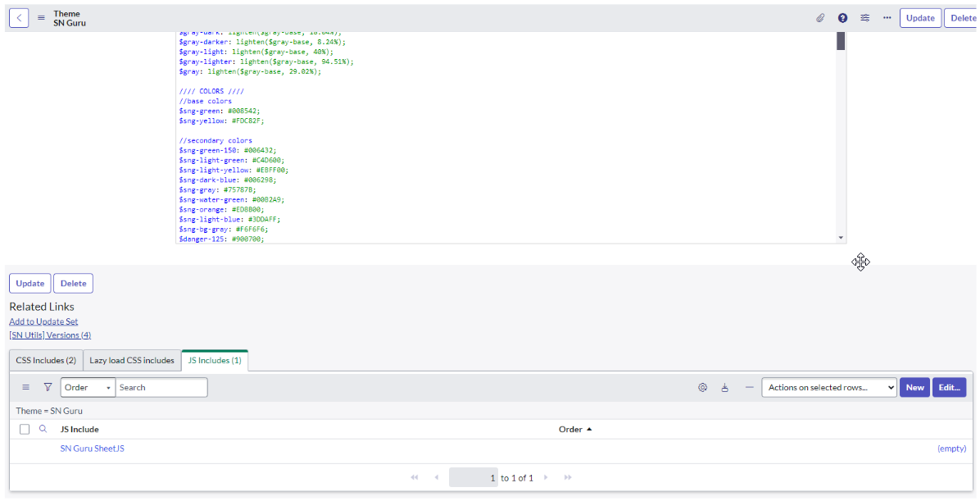Open the help question mark icon
This screenshot has width=980, height=501.
[x=842, y=18]
